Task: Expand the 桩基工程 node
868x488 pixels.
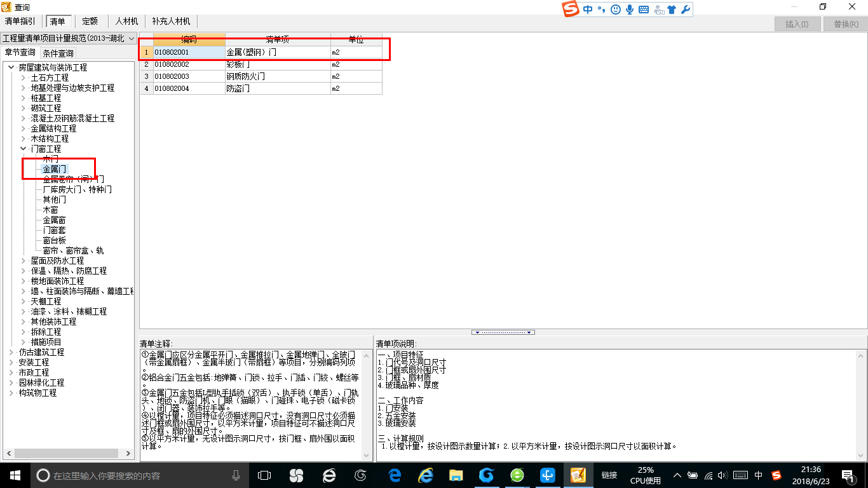Action: 24,98
